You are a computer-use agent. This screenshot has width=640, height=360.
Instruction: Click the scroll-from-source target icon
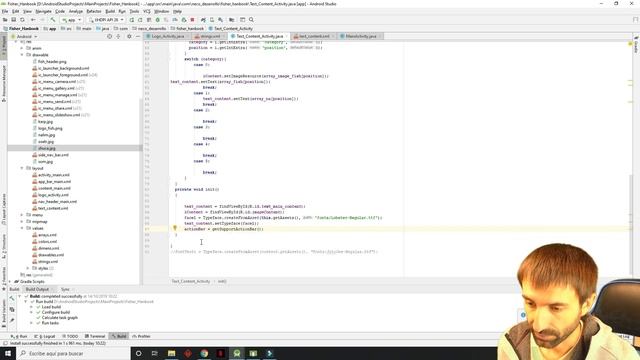(x=109, y=36)
